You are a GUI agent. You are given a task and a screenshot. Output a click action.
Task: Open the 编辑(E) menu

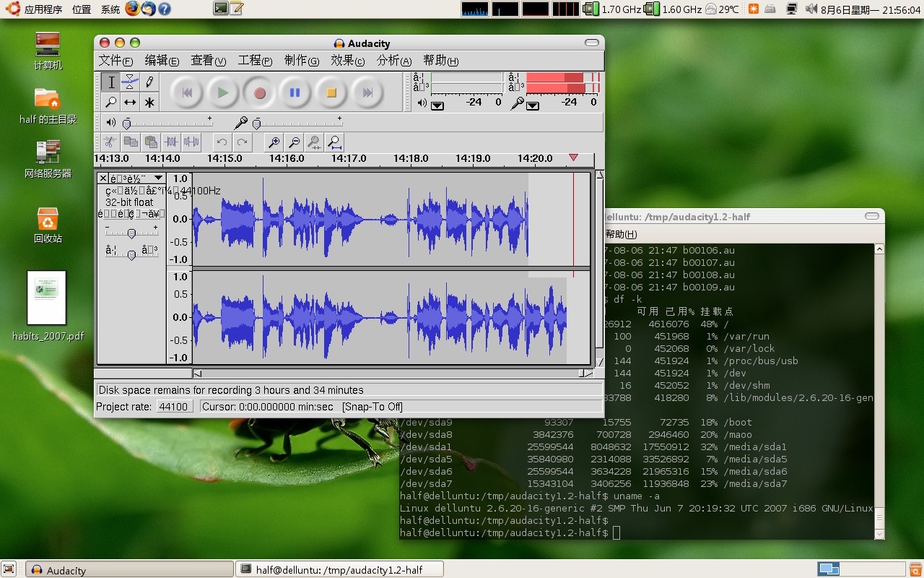point(162,61)
